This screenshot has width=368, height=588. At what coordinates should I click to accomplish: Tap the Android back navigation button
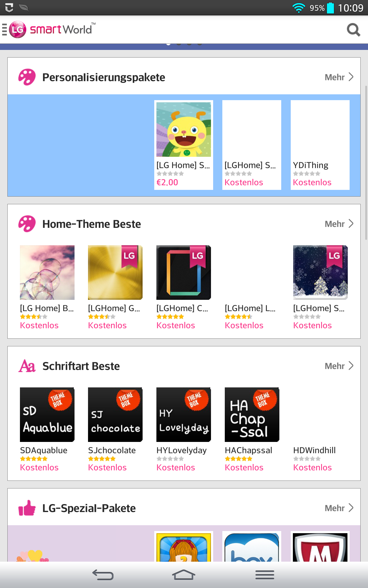103,575
